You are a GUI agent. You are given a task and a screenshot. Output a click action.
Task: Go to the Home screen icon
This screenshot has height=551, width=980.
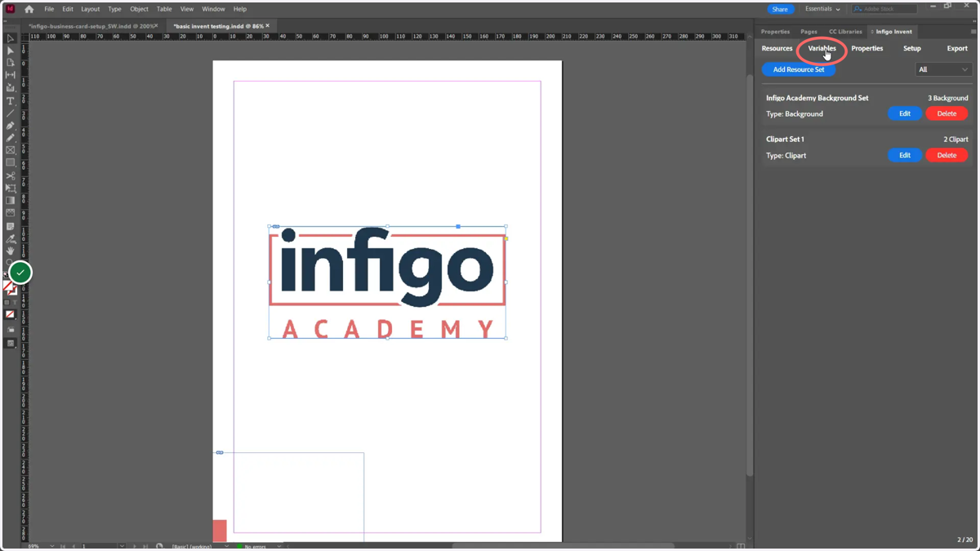(29, 9)
